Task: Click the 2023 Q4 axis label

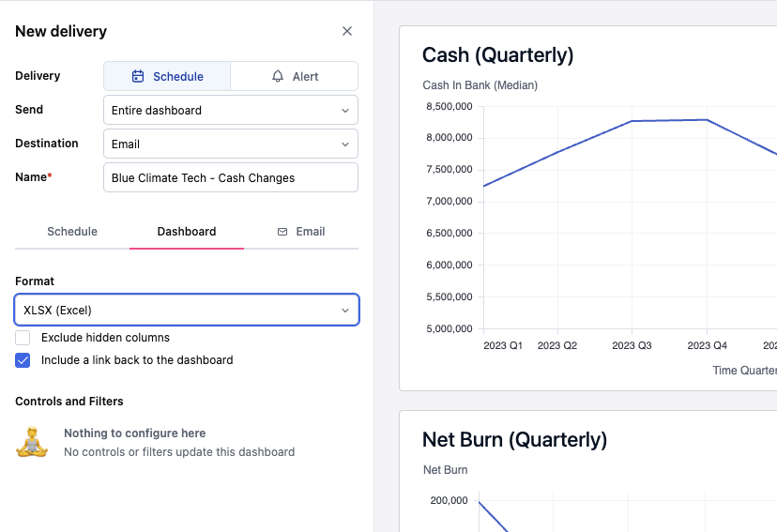Action: [707, 345]
